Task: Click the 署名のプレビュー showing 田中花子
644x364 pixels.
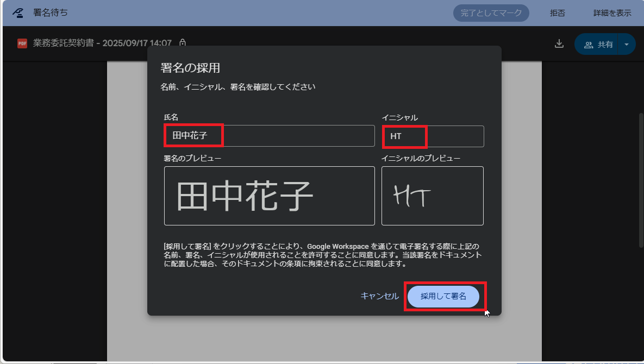Action: point(269,196)
